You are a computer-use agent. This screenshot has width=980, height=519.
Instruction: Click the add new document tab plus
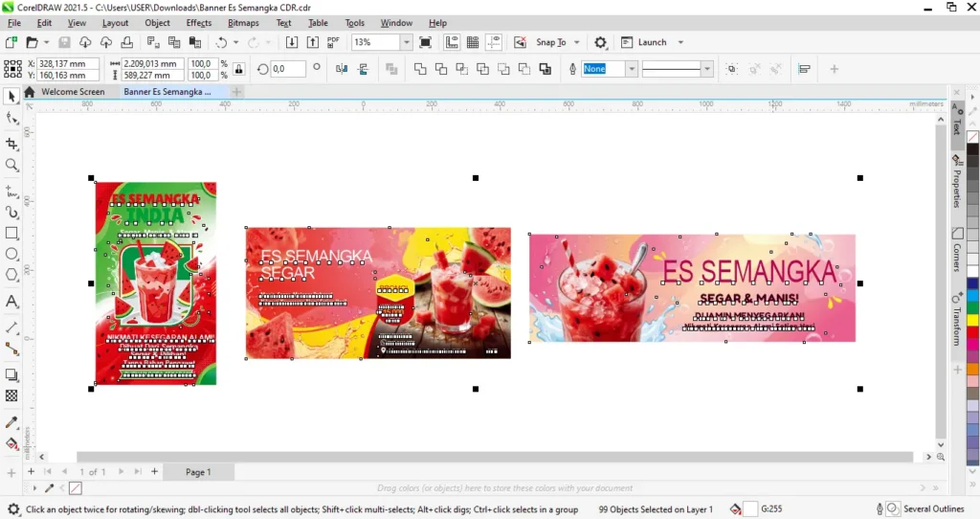coord(236,92)
